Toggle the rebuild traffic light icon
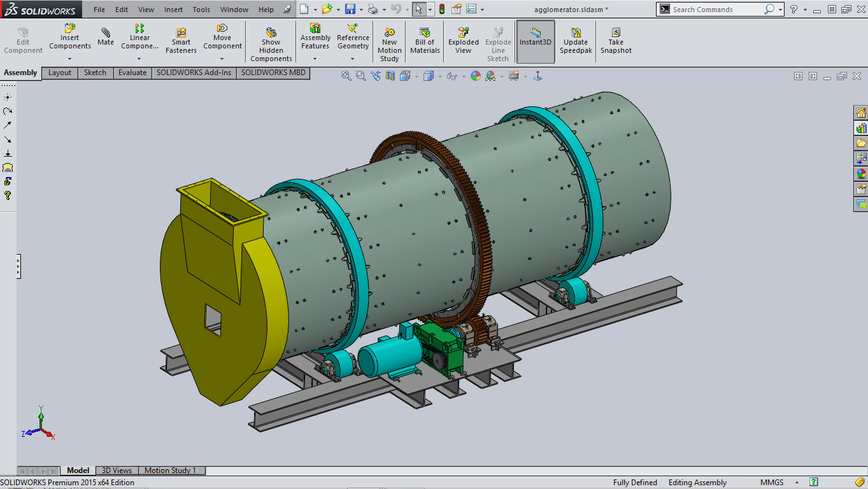Image resolution: width=868 pixels, height=489 pixels. 441,10
